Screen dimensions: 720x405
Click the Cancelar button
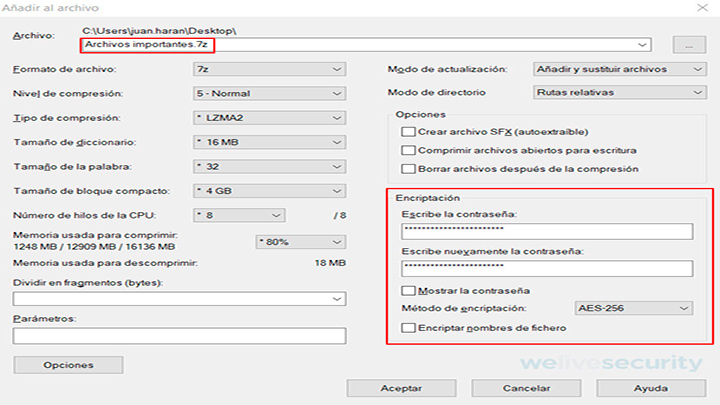coord(526,387)
